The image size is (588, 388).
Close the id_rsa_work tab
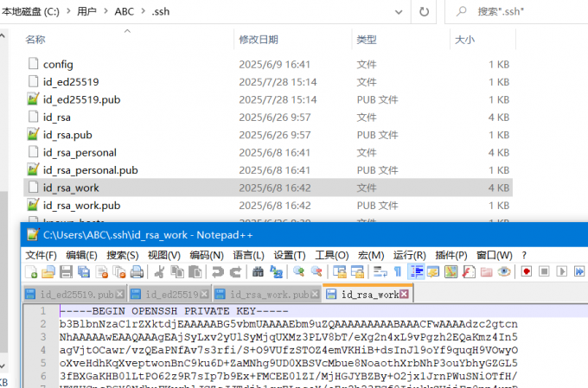(404, 295)
